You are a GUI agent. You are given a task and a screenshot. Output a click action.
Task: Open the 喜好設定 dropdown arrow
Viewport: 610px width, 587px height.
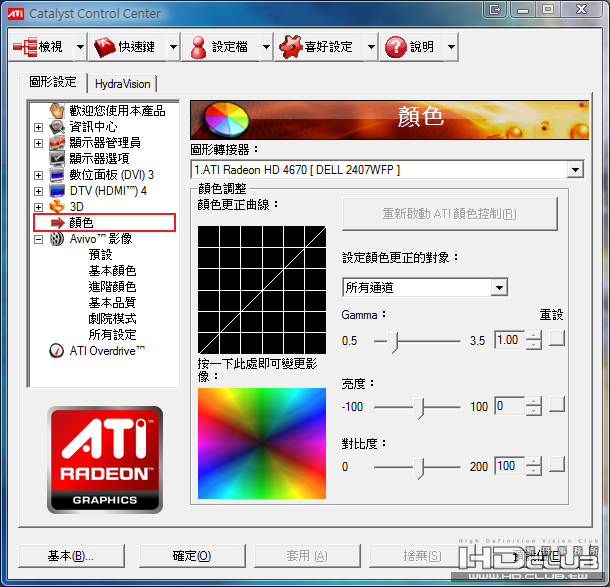[372, 47]
